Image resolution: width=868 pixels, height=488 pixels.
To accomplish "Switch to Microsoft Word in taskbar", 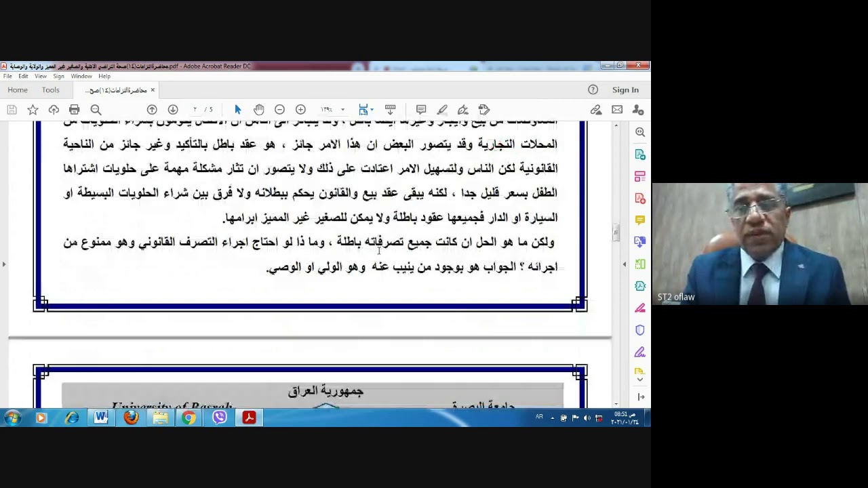I will pyautogui.click(x=101, y=418).
